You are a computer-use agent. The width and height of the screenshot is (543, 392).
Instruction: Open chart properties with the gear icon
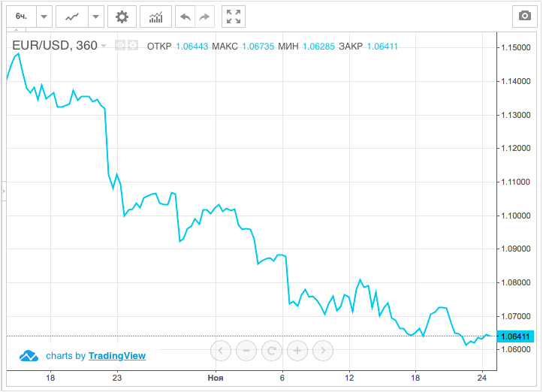pos(122,16)
